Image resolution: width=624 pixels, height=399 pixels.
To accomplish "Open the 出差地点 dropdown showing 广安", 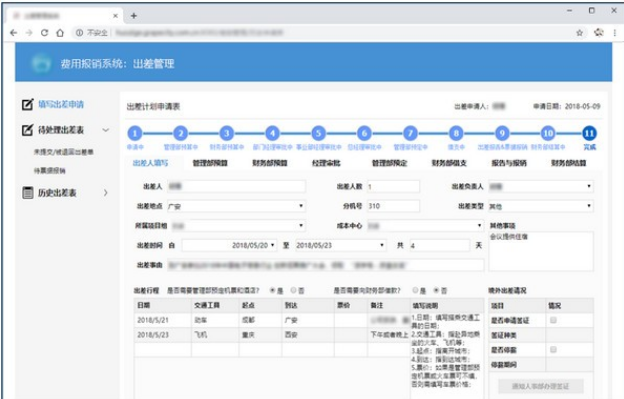I will coord(236,206).
